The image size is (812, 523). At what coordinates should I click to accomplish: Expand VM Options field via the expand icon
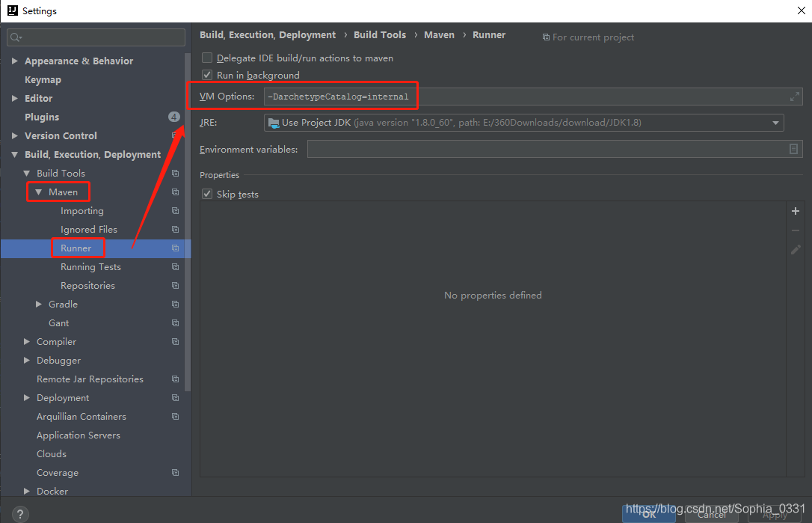795,96
